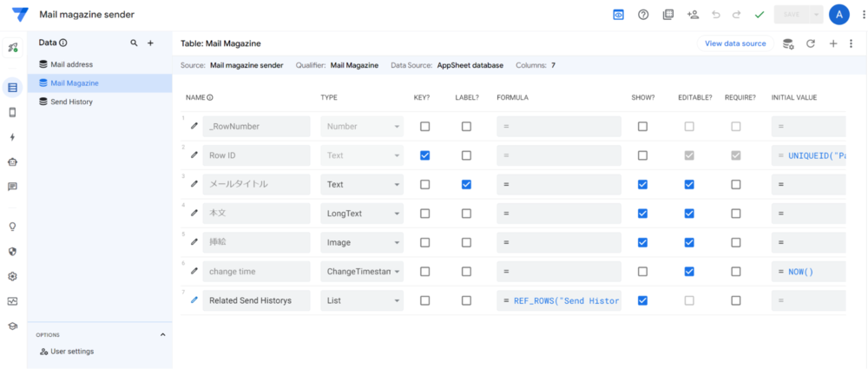Open the Views phone icon in sidebar
Image resolution: width=868 pixels, height=369 pixels.
coord(12,112)
